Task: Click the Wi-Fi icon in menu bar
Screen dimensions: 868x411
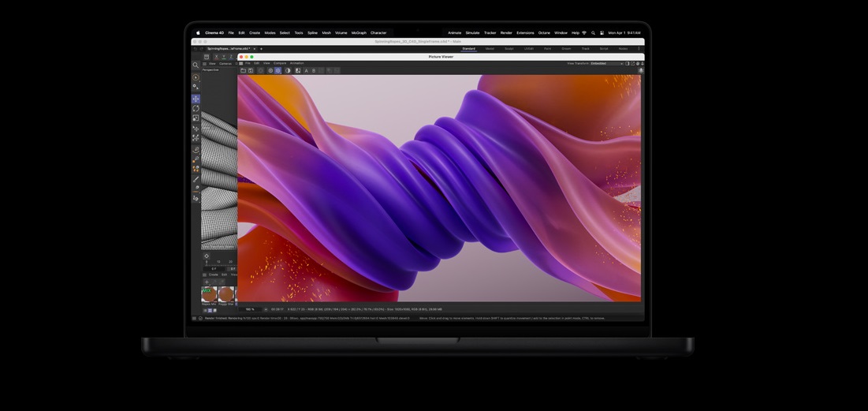Action: [584, 32]
